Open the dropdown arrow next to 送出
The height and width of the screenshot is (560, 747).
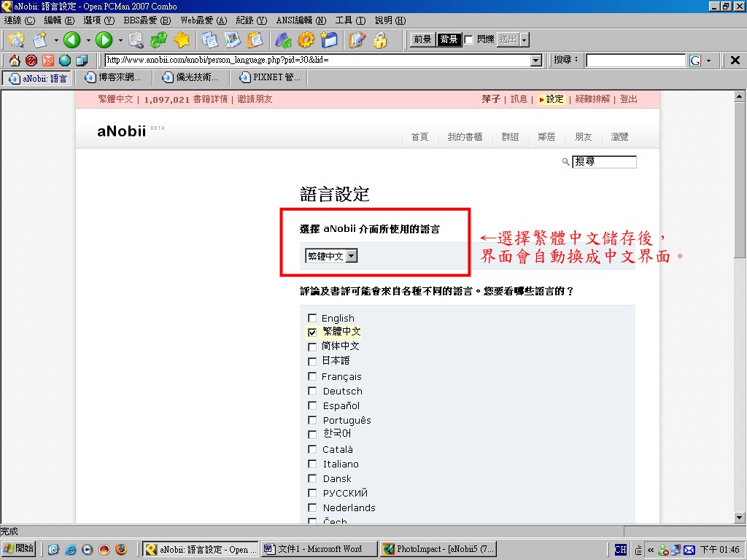click(x=524, y=40)
